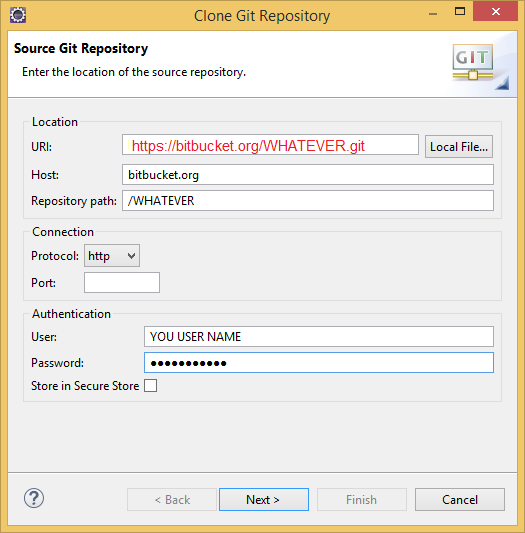Tick the Store in Secure Store checkbox
This screenshot has height=533, width=525.
click(x=150, y=386)
